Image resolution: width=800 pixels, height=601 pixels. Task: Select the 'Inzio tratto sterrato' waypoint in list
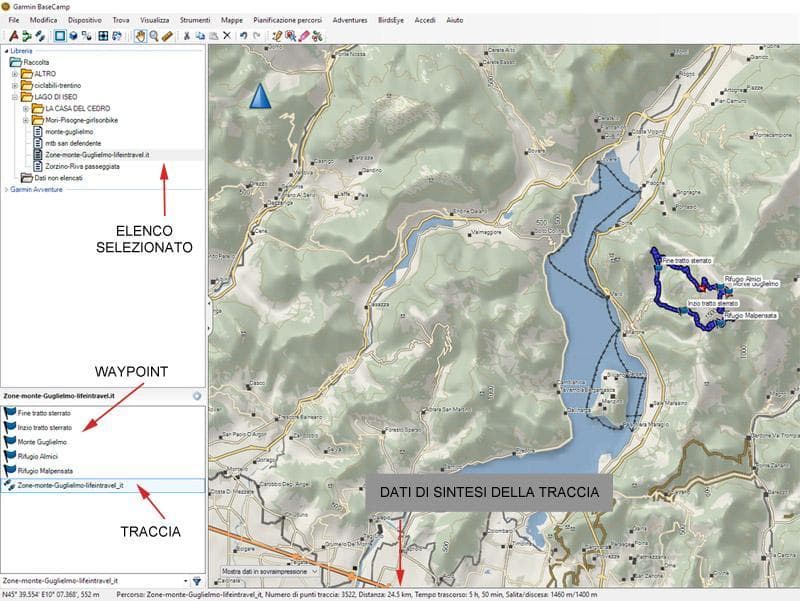click(44, 428)
